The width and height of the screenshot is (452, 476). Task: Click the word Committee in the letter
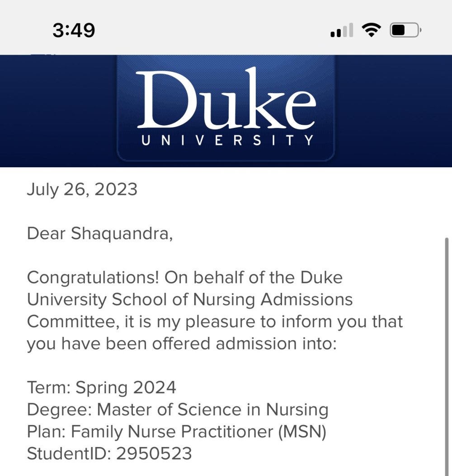[x=72, y=321]
